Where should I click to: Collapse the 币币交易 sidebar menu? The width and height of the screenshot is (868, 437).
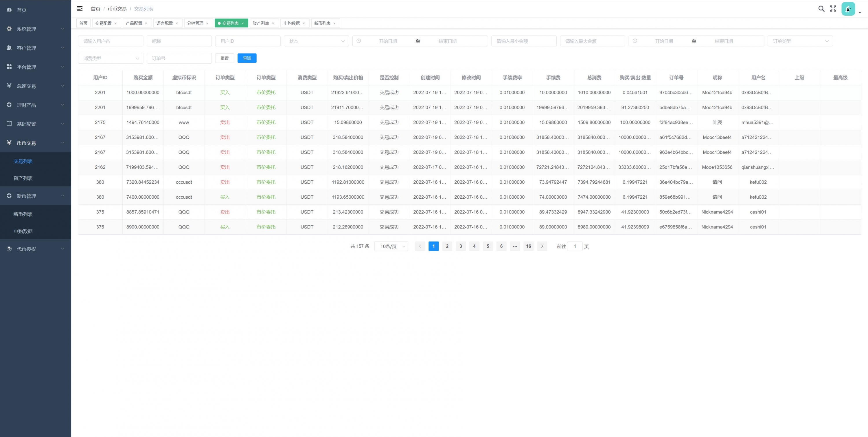pos(35,143)
